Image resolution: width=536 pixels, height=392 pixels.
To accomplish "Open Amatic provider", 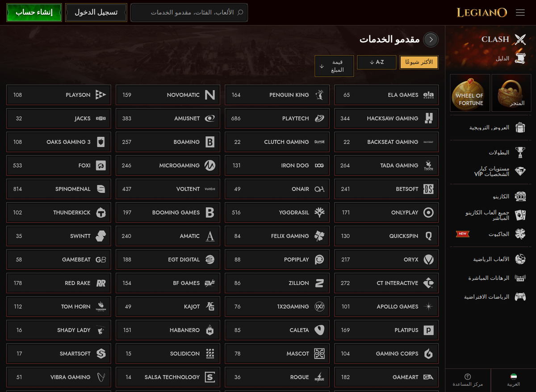I will point(167,236).
